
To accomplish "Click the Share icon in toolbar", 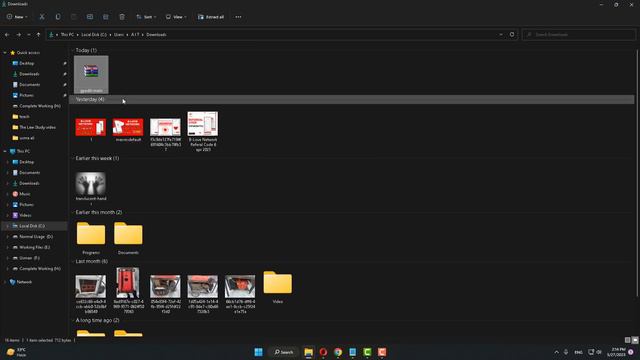I will click(106, 17).
